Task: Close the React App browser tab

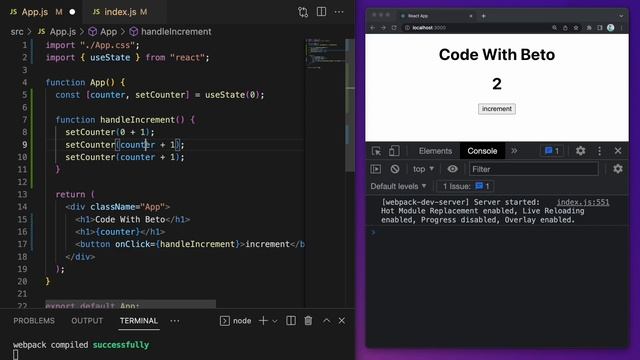Action: [x=471, y=16]
